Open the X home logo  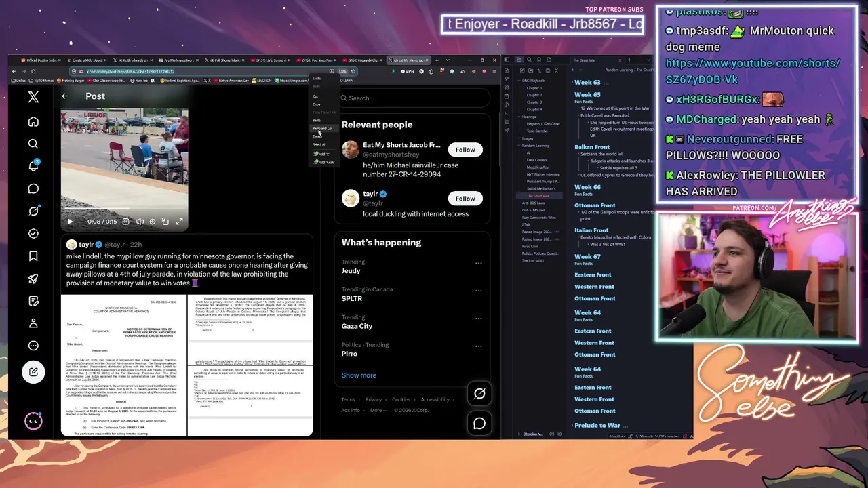click(x=33, y=97)
